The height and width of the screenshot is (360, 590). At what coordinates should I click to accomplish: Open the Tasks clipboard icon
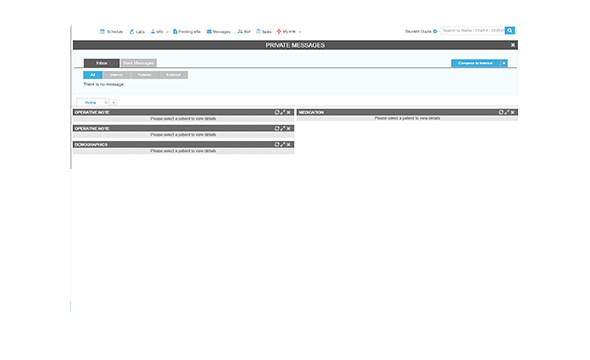pyautogui.click(x=259, y=32)
